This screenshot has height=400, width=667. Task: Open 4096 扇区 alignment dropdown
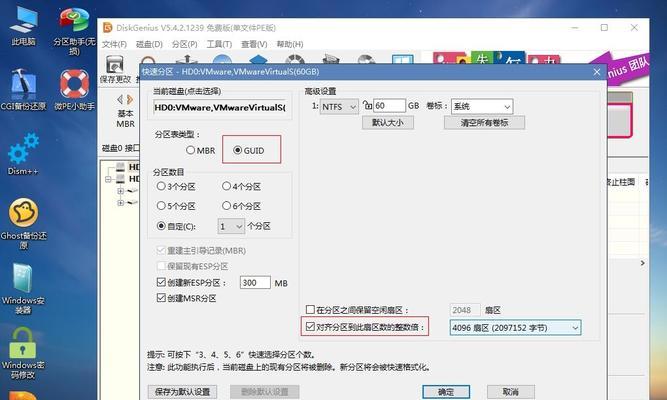coord(516,328)
